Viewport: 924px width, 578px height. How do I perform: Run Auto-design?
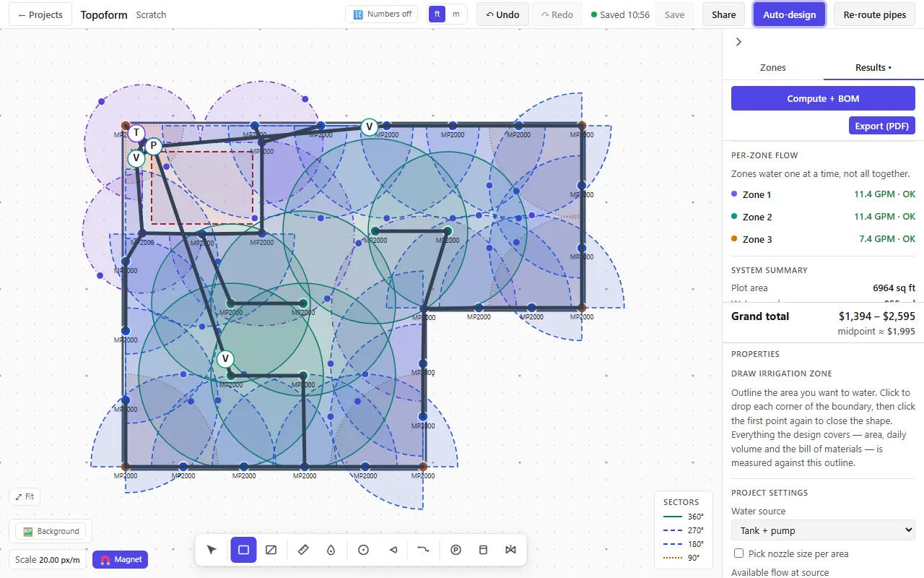coord(790,14)
